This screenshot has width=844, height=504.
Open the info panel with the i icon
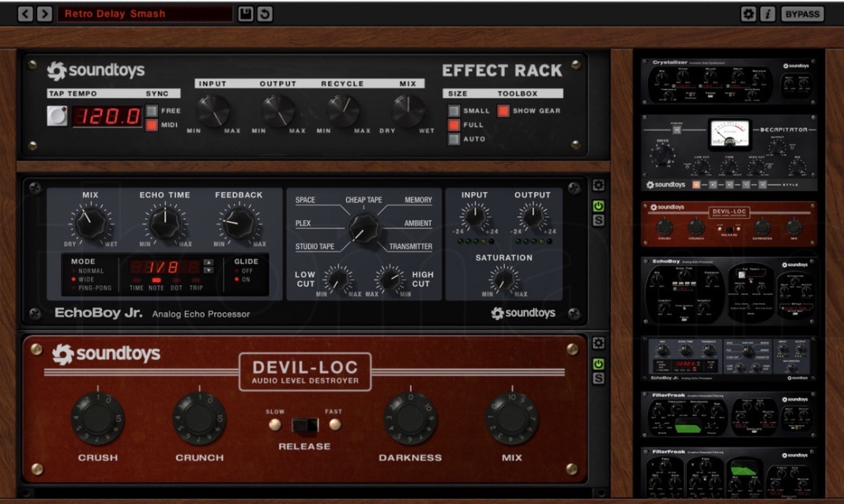pyautogui.click(x=767, y=13)
